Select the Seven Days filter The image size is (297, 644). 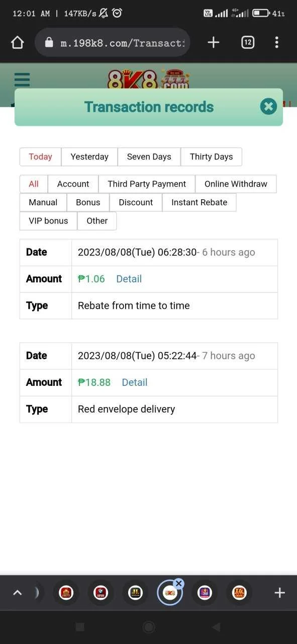click(x=149, y=156)
